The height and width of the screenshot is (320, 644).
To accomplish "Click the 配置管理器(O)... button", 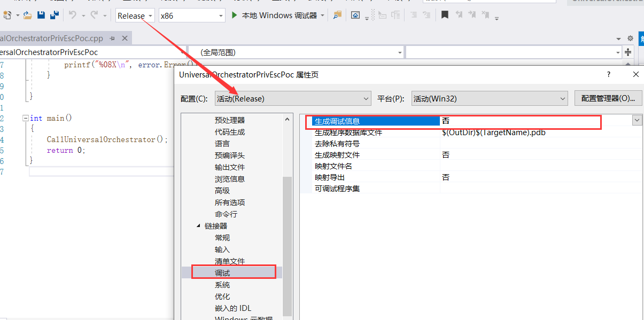I will tap(608, 98).
